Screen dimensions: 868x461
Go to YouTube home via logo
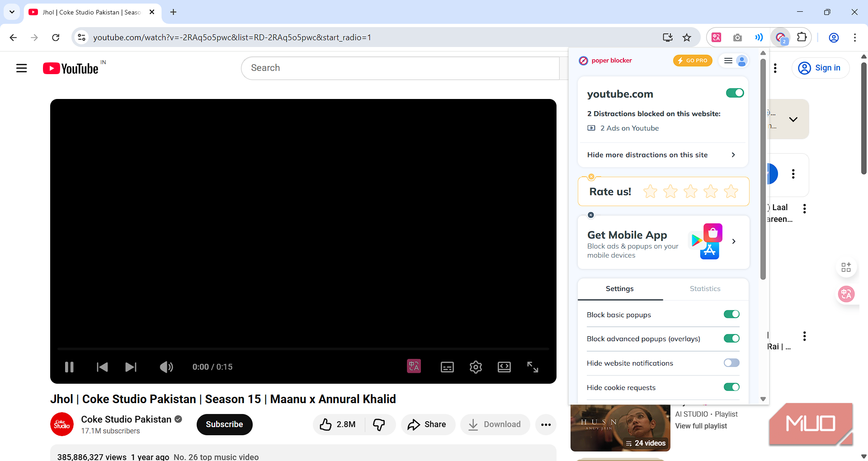point(71,68)
